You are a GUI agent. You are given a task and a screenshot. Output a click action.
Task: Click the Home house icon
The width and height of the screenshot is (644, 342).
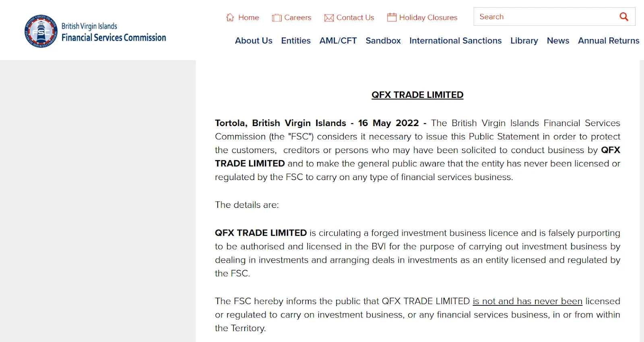tap(230, 17)
